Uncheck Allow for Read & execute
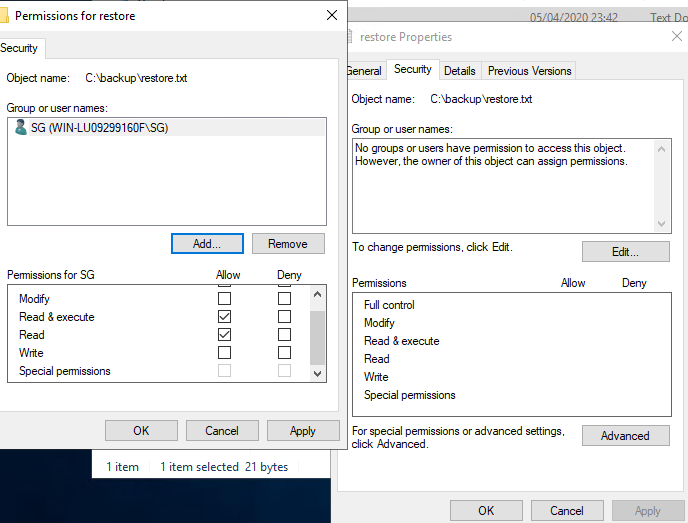Viewport: 688px width, 523px height. (x=224, y=317)
